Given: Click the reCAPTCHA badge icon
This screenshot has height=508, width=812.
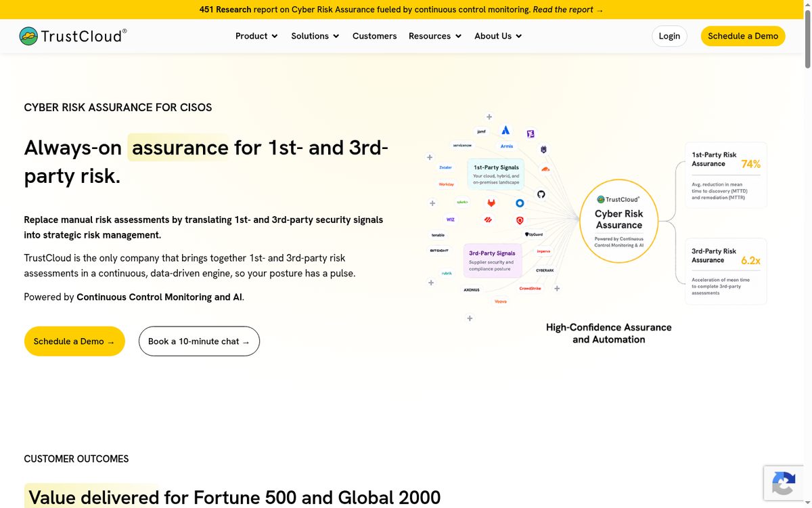Looking at the screenshot, I should 784,484.
